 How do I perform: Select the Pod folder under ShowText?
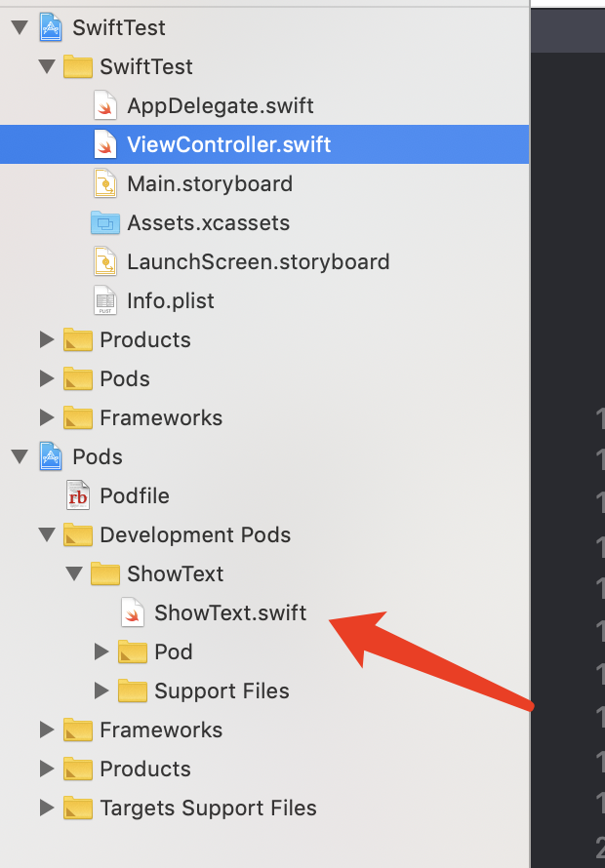tap(173, 651)
